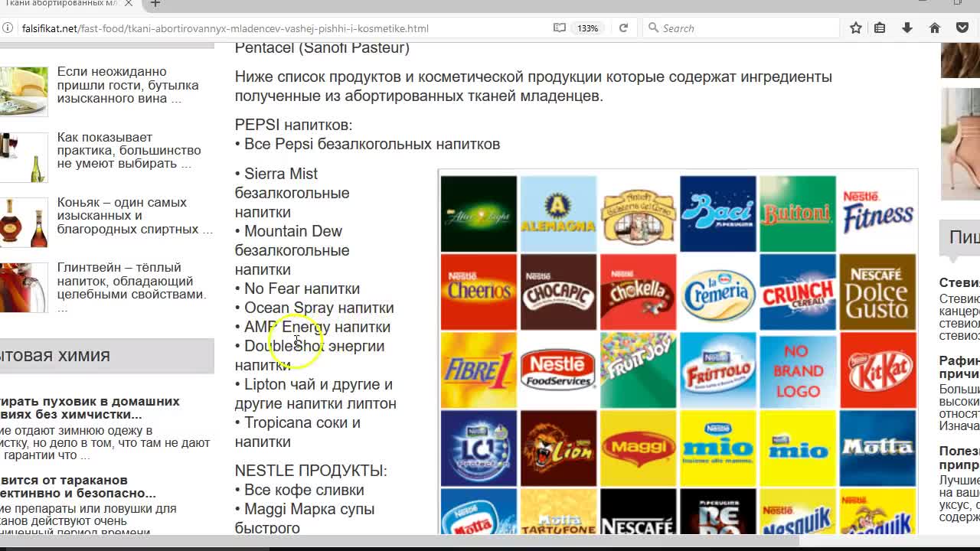Viewport: 980px width, 551px height.
Task: Click the Nestlé Fitness logo tile
Action: click(x=877, y=214)
